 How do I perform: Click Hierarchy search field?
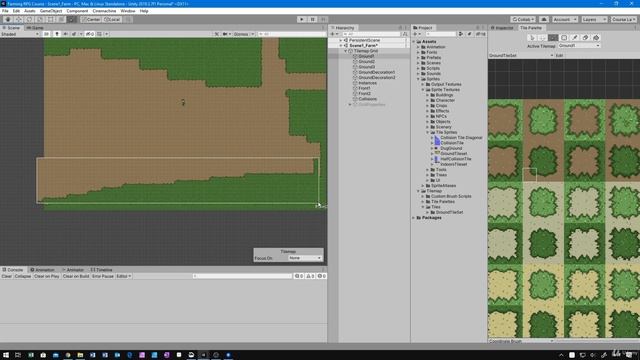(x=372, y=34)
